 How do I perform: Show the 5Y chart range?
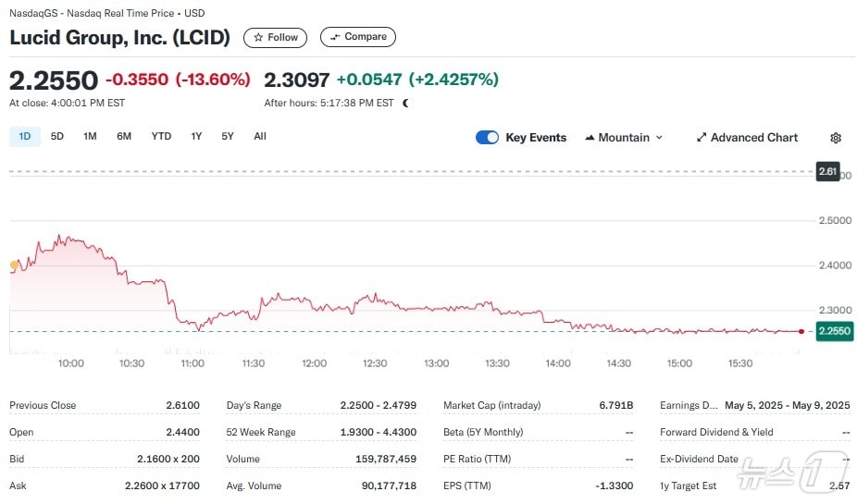(228, 137)
